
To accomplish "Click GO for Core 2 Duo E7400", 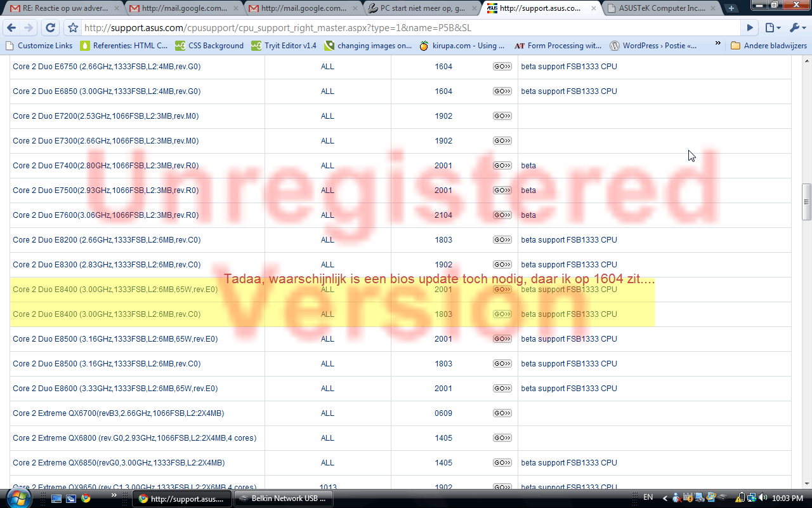I will point(502,166).
